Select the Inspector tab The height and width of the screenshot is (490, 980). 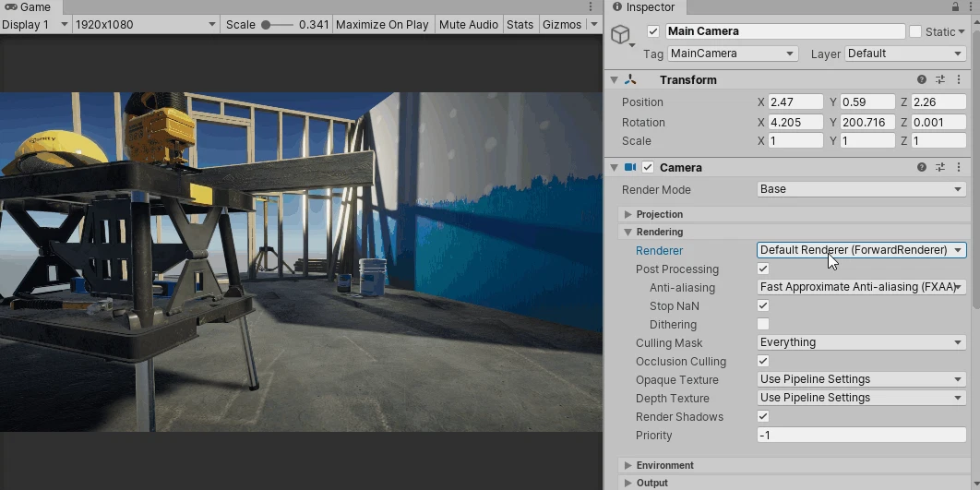pyautogui.click(x=644, y=6)
